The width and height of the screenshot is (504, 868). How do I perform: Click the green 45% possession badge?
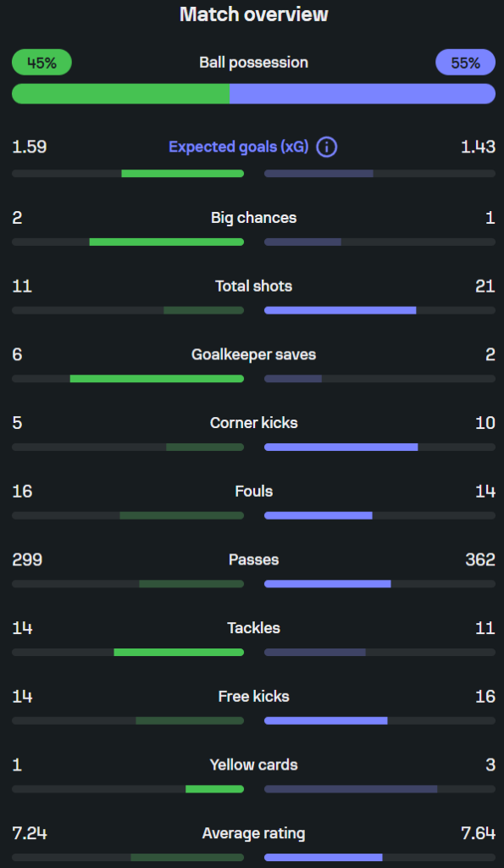(x=42, y=62)
